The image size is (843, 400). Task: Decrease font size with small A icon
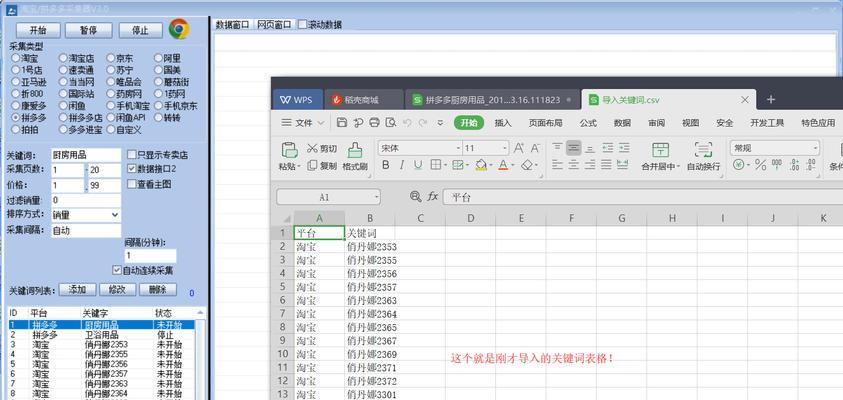[x=535, y=148]
